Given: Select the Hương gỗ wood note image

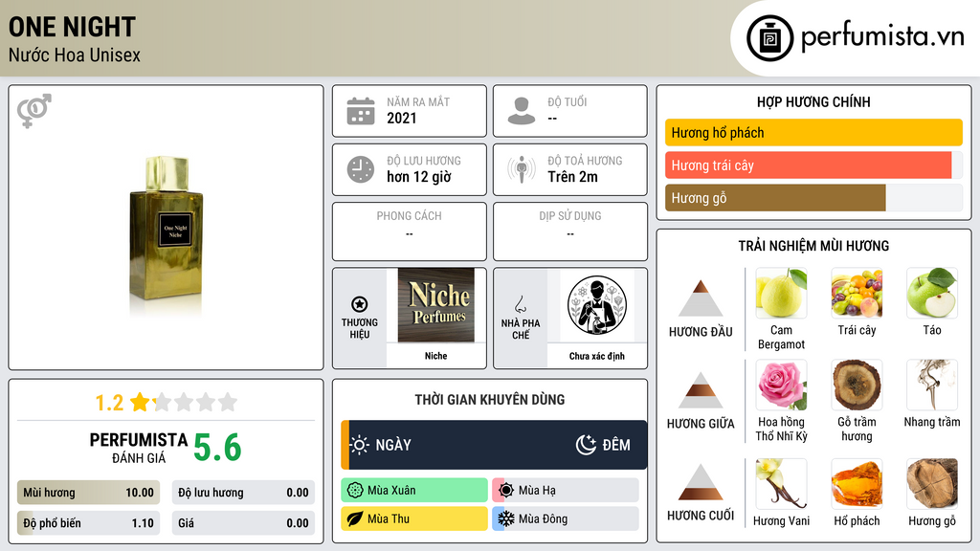Looking at the screenshot, I should coord(932,484).
